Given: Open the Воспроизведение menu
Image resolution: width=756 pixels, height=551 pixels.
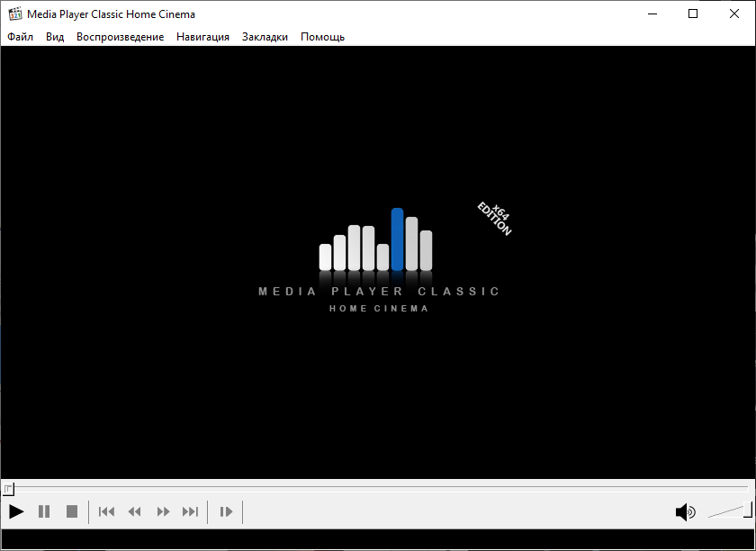Looking at the screenshot, I should point(120,37).
